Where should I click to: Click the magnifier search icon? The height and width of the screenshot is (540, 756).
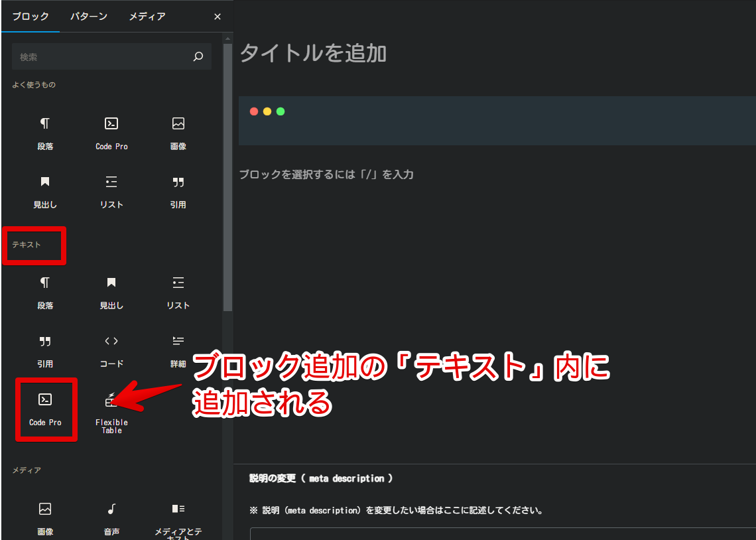point(198,57)
